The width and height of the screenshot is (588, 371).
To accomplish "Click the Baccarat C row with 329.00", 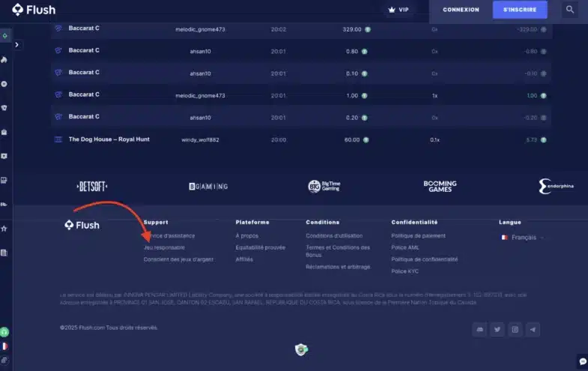I will pyautogui.click(x=301, y=29).
